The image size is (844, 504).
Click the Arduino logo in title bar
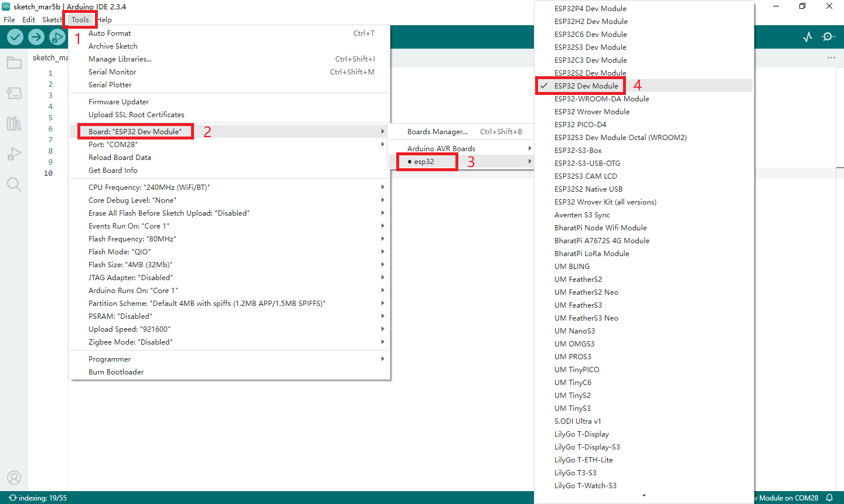[6, 6]
